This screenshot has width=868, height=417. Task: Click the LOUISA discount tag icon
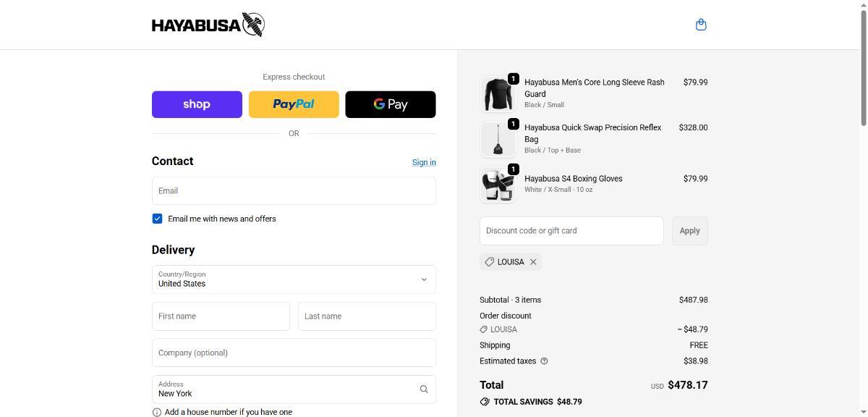tap(490, 262)
